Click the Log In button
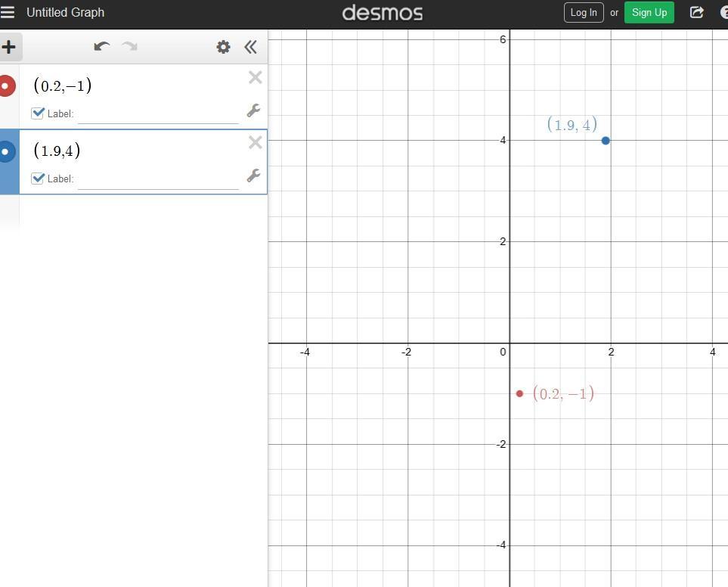 (x=584, y=13)
